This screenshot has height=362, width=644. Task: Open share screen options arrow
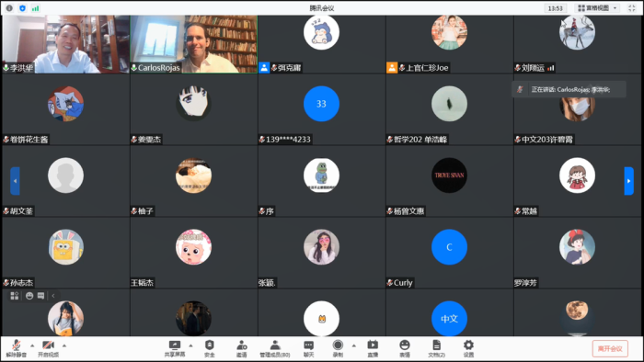tap(190, 345)
